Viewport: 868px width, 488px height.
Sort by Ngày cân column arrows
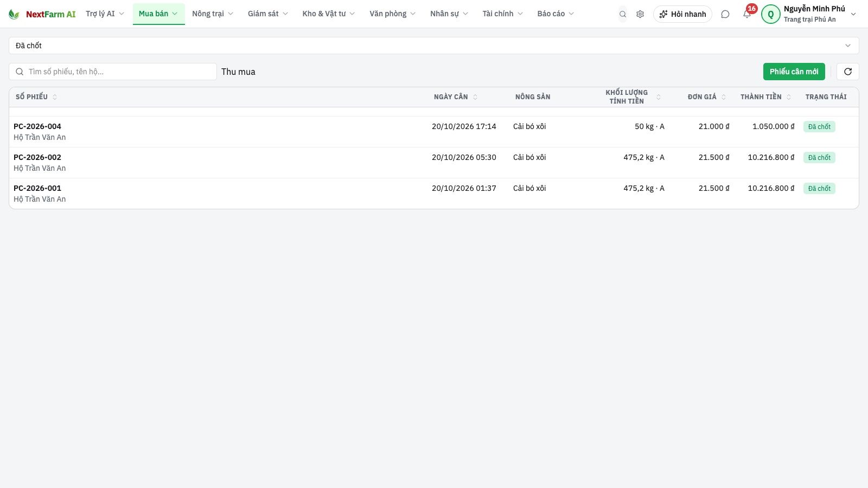pyautogui.click(x=475, y=97)
